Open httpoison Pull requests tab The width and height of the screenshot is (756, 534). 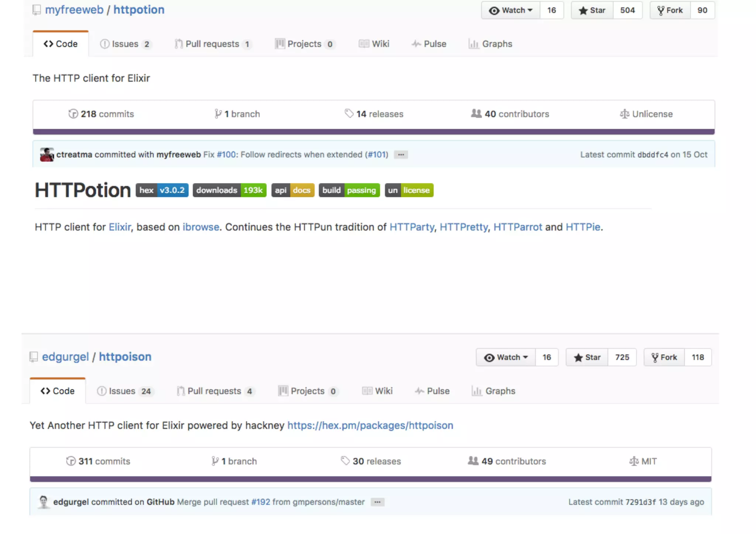tap(216, 391)
